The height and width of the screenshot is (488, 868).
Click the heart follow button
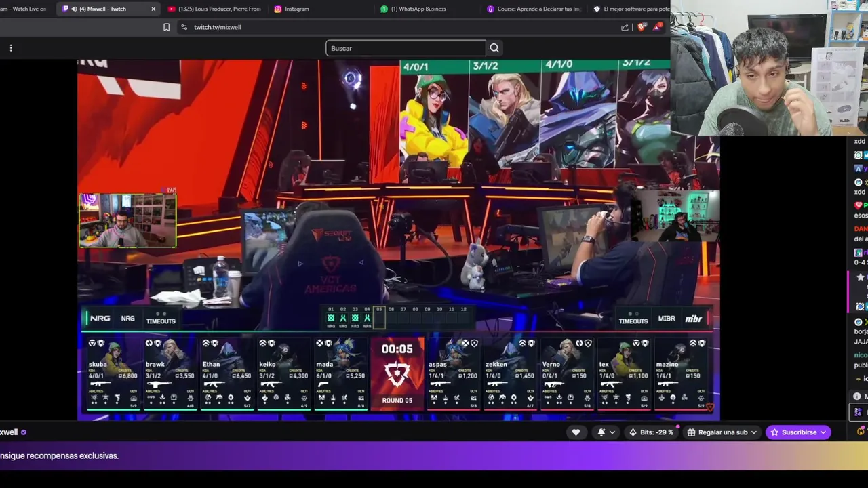tap(576, 432)
